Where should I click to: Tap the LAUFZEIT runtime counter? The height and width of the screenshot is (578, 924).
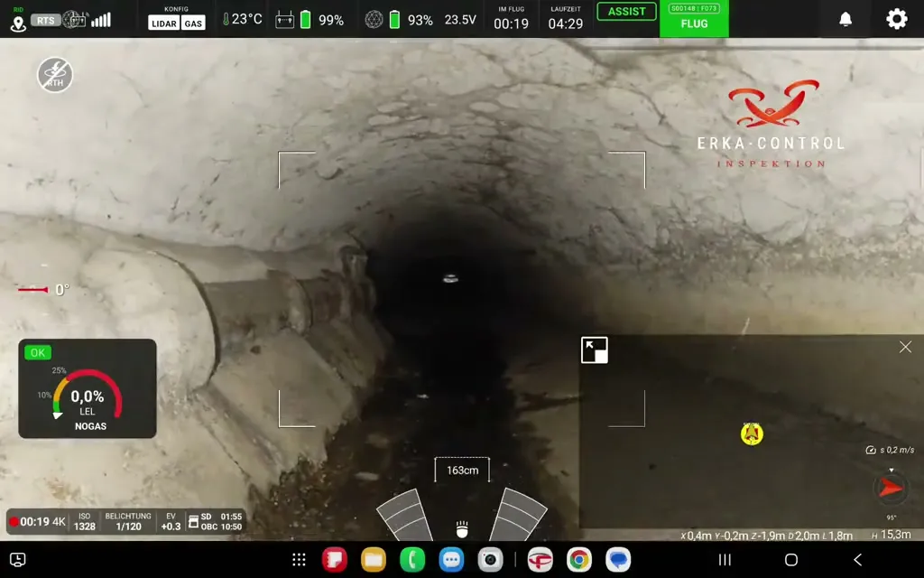coord(565,19)
